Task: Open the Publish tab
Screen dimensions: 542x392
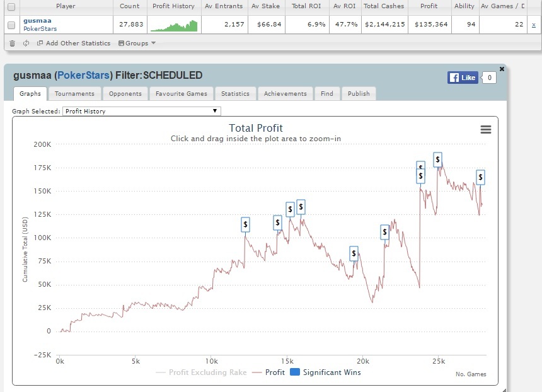Action: [x=359, y=94]
